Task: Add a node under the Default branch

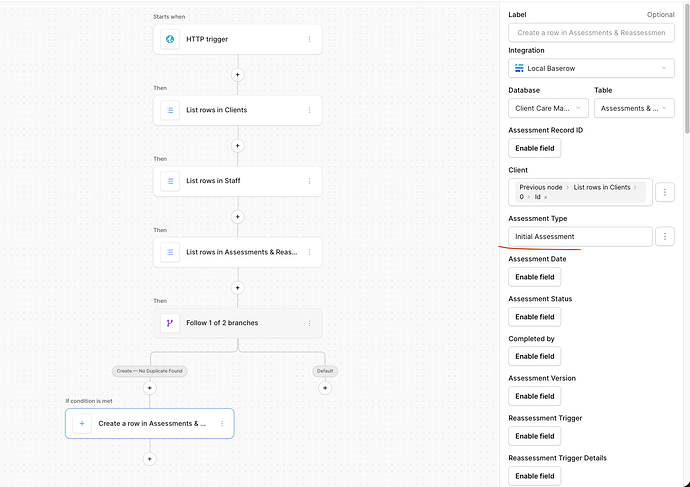Action: [x=325, y=388]
